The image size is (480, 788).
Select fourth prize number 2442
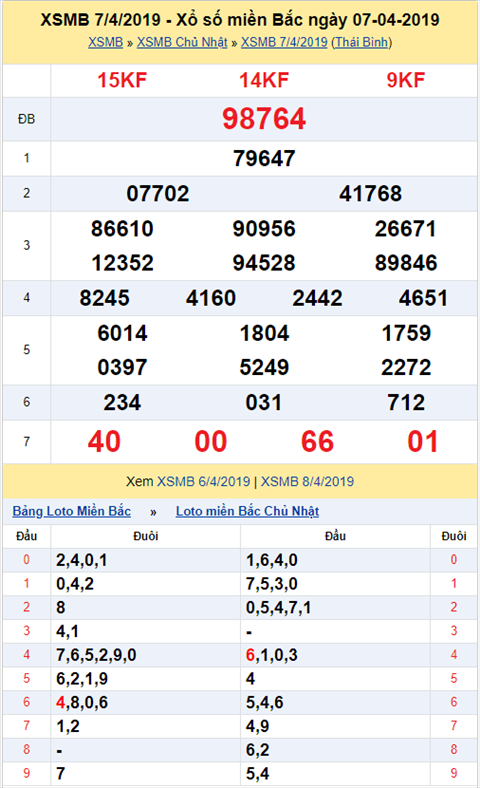point(317,298)
